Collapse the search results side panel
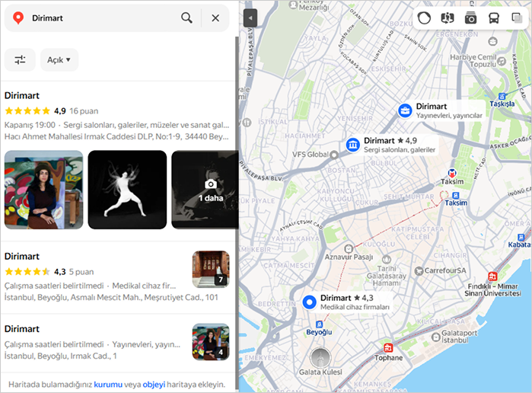The image size is (532, 393). coord(250,18)
